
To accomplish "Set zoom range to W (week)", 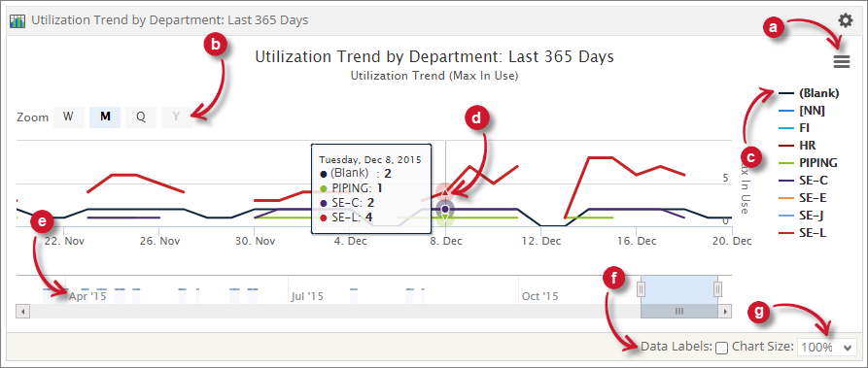I will 68,117.
